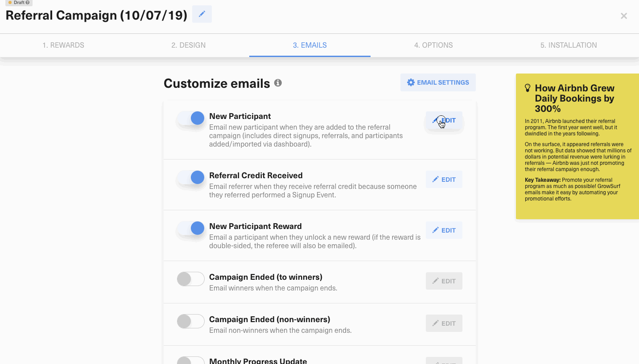Click the Draft status help icon

click(28, 3)
